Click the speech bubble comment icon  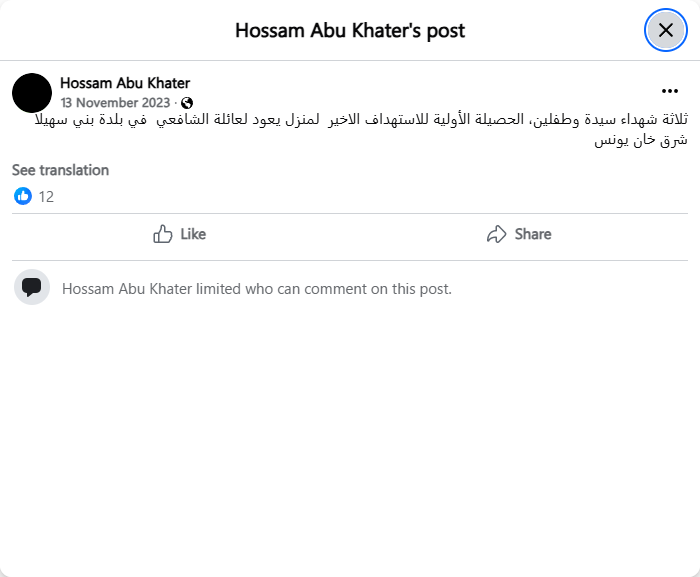click(32, 287)
